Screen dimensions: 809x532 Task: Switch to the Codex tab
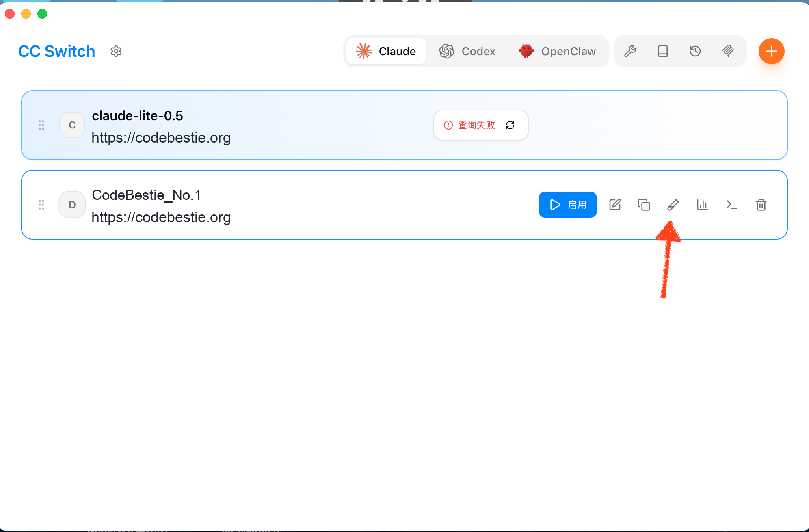click(467, 51)
